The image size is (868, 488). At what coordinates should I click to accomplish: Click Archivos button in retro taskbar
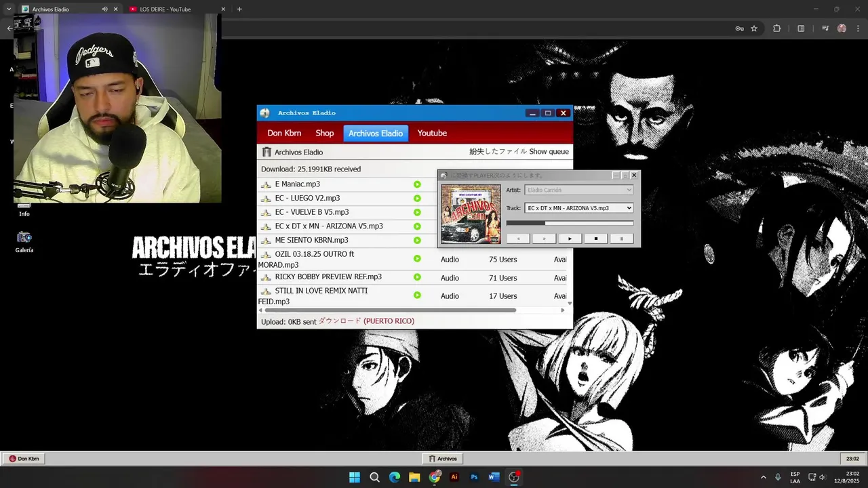coord(443,459)
